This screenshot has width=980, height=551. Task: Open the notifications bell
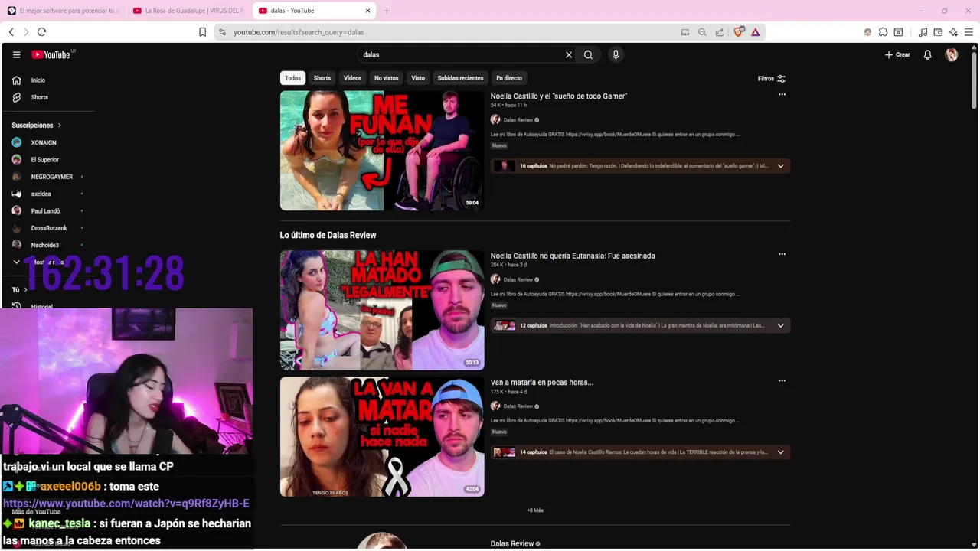coord(927,55)
